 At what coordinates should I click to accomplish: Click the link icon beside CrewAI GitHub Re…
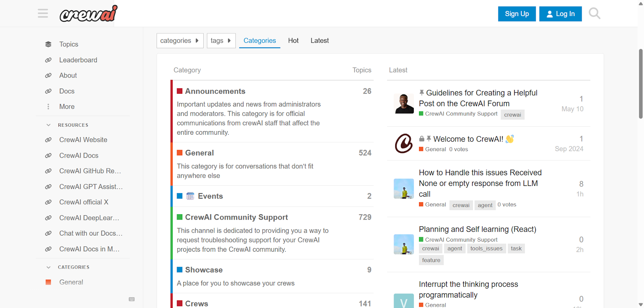48,171
